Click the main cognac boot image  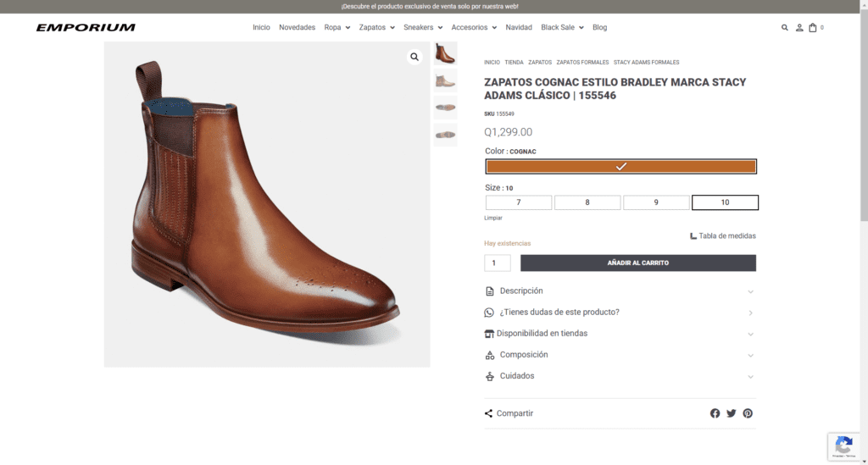[x=267, y=205]
